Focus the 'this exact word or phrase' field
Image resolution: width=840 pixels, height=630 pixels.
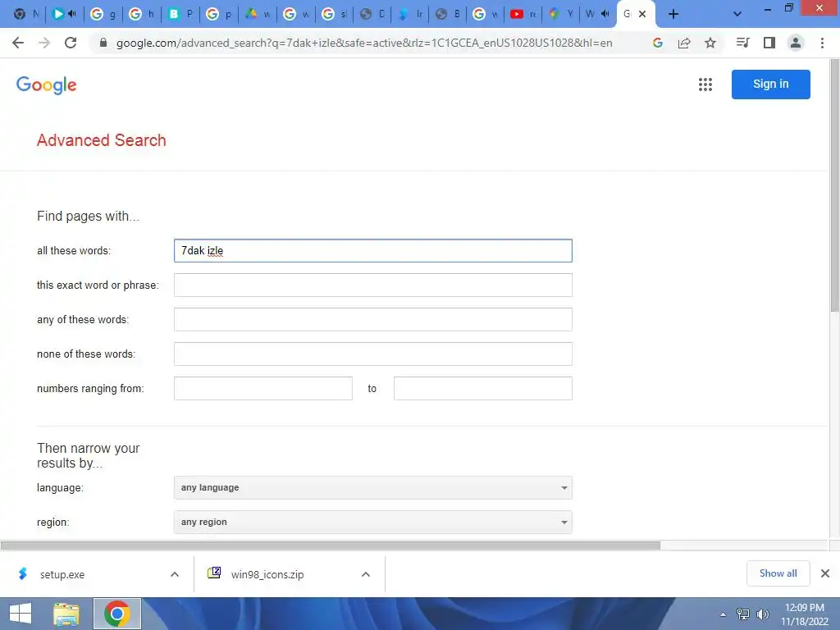373,285
